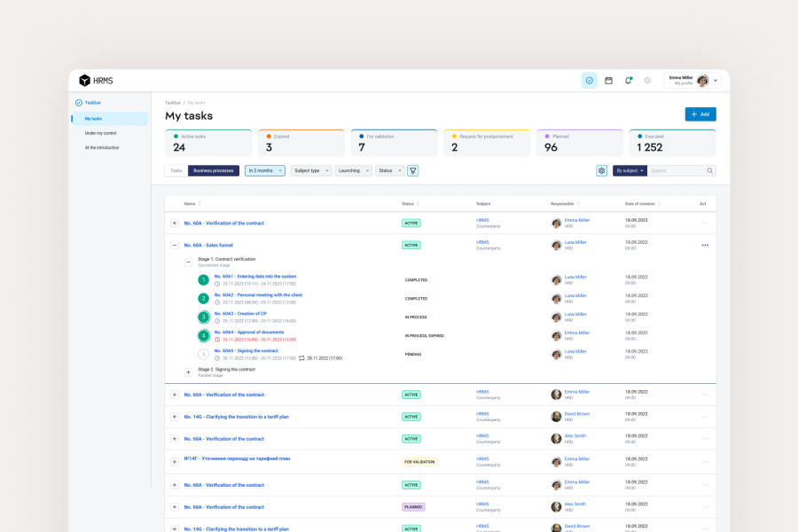Viewport: 798px width, 532px height.
Task: Open the By subject dropdown
Action: click(630, 170)
